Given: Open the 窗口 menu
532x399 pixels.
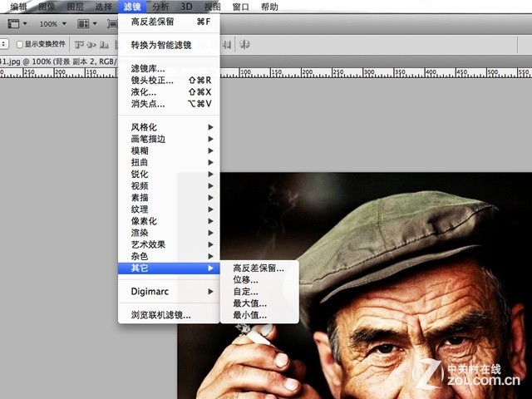Looking at the screenshot, I should [x=240, y=7].
